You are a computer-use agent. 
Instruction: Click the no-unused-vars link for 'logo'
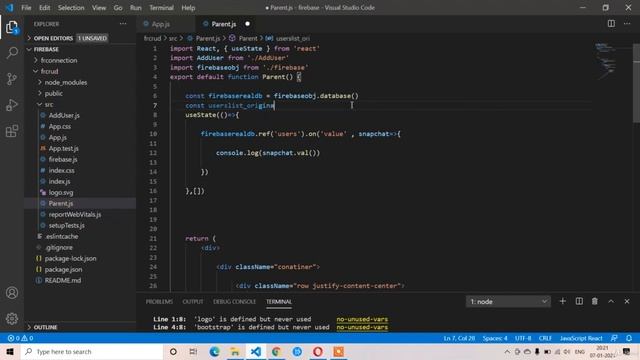click(x=362, y=319)
